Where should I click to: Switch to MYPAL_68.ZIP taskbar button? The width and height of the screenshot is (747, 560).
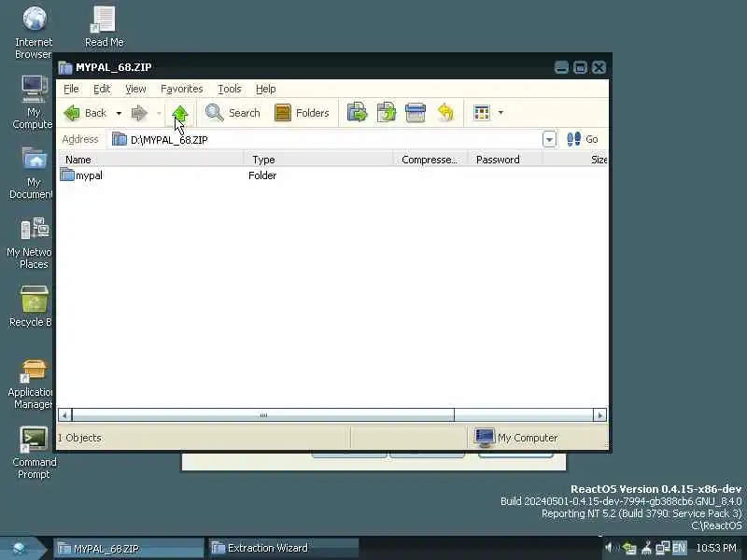[x=128, y=549]
